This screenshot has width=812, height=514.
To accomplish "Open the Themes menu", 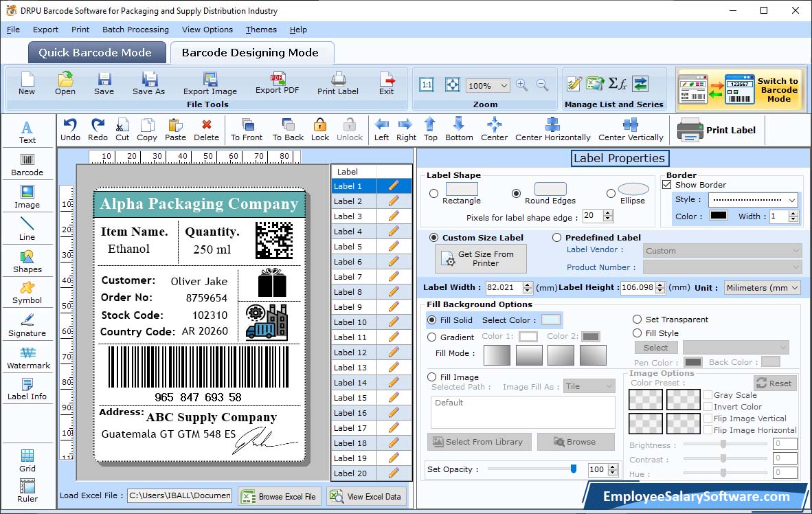I will 261,30.
